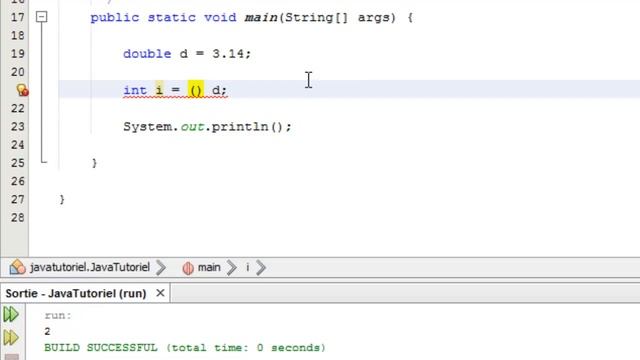Viewport: 640px width, 360px height.
Task: Click the 'static' keyword on line 17
Action: 171,18
